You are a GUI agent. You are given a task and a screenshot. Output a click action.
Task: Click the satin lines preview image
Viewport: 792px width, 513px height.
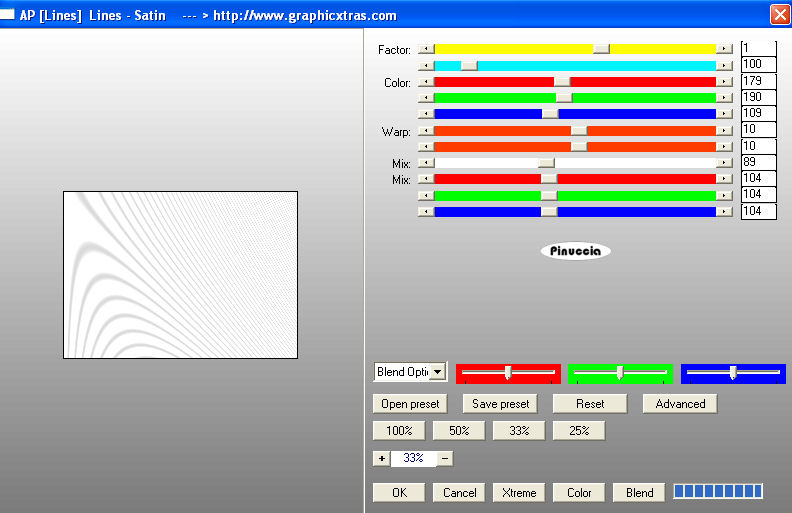click(x=180, y=275)
